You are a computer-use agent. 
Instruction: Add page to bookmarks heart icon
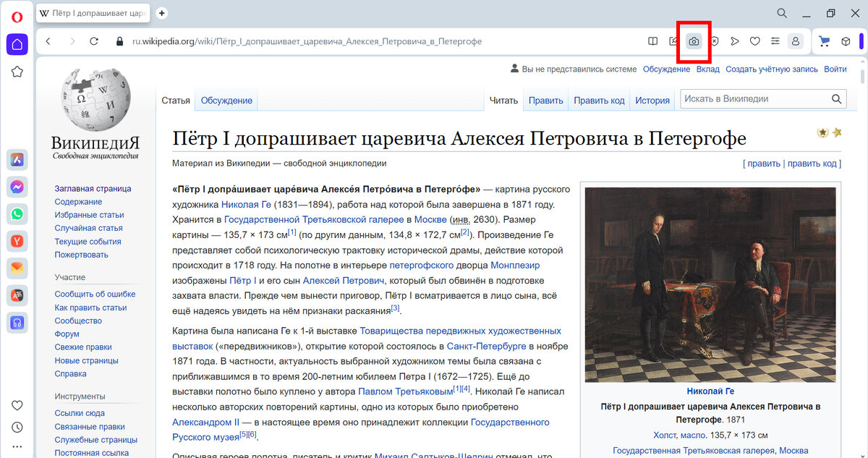[755, 41]
